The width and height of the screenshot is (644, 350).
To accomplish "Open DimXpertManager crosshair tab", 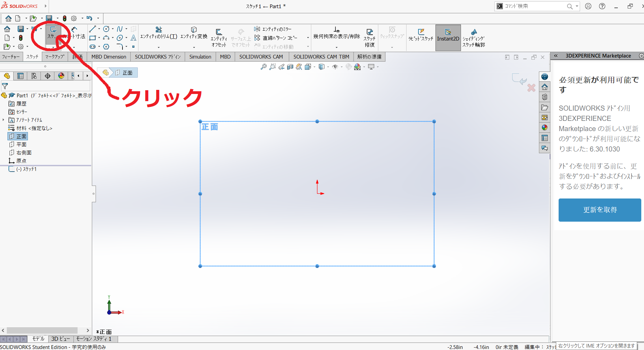I will point(48,76).
